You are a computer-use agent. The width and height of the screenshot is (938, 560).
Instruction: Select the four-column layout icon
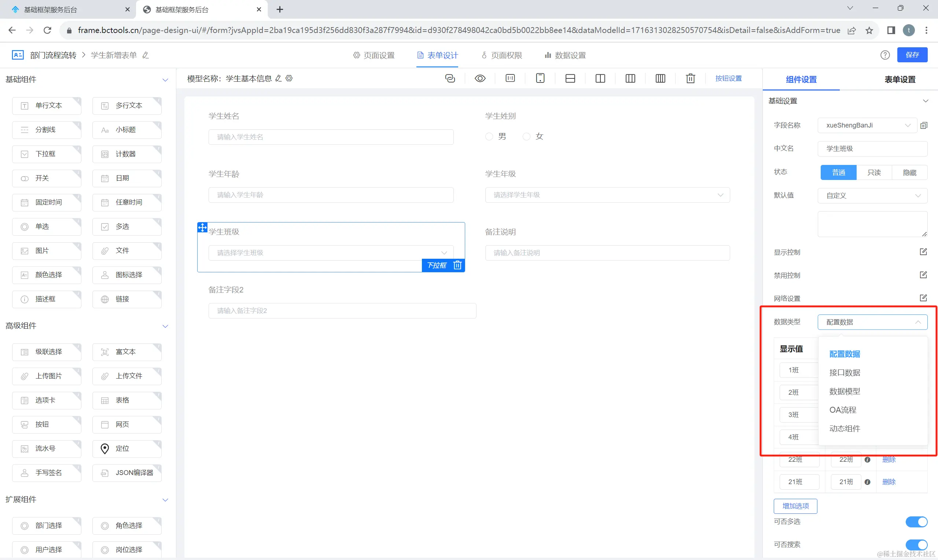click(660, 78)
